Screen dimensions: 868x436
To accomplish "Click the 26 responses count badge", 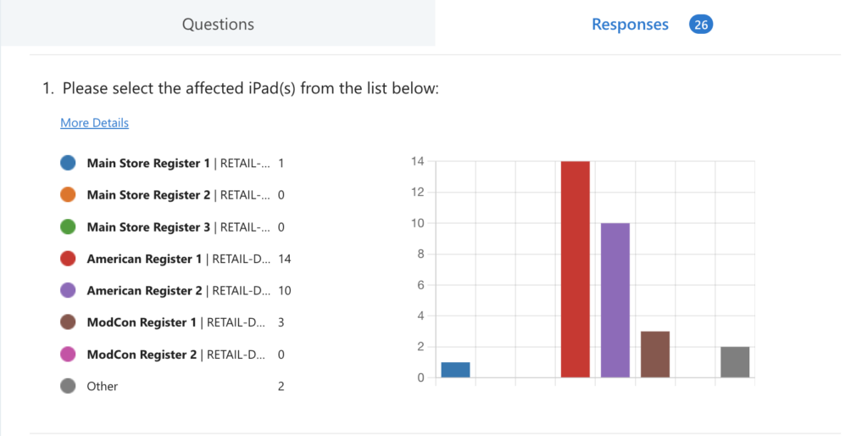I will click(701, 25).
